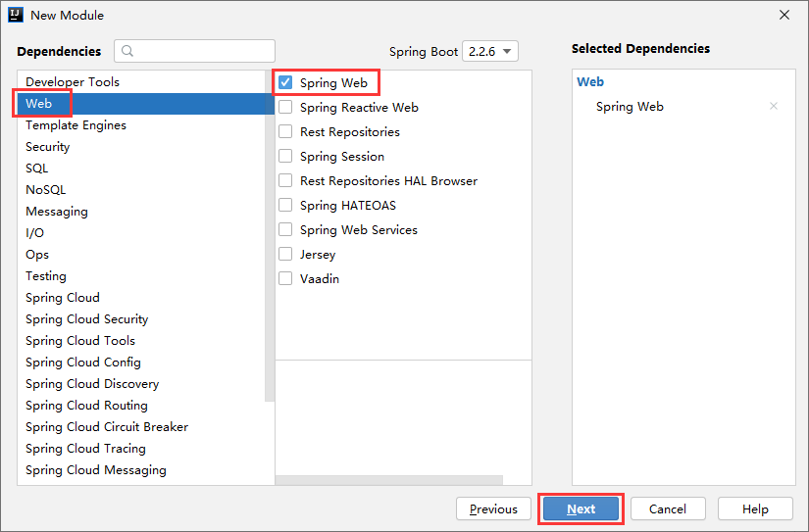Choose the SQL dependency category
Screen dimensions: 809x532
37,169
